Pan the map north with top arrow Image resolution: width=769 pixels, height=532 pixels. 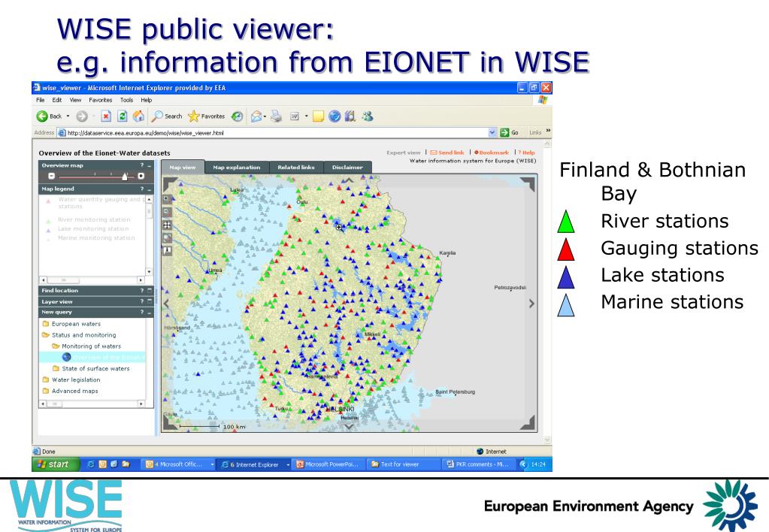(349, 180)
